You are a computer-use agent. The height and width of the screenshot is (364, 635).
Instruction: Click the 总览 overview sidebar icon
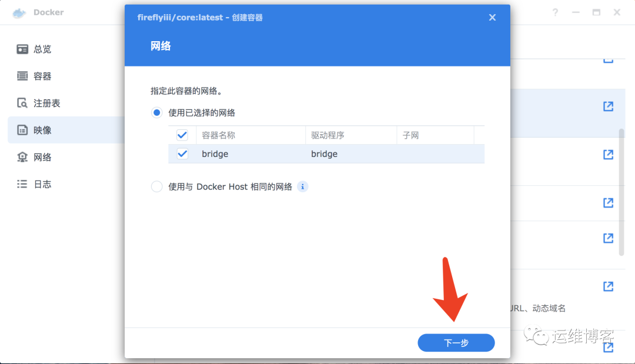pos(22,49)
